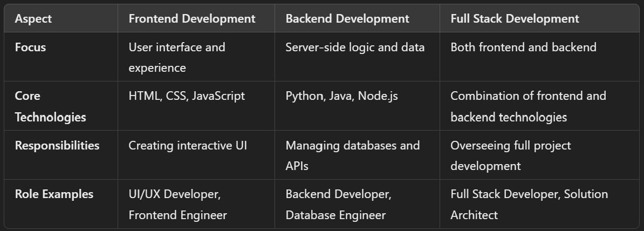This screenshot has width=644, height=231.
Task: Click the 'Both frontend and backend' cell
Action: click(523, 47)
